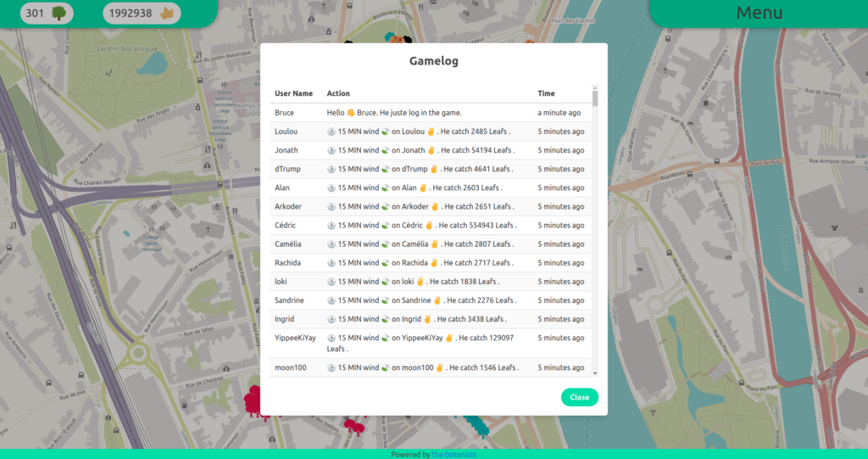Open the Menu panel

pyautogui.click(x=759, y=12)
